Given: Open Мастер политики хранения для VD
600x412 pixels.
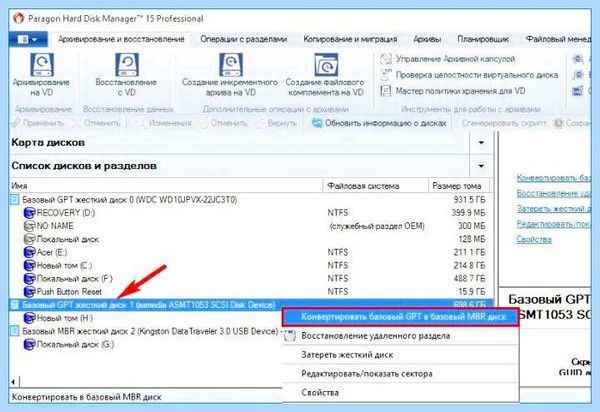Looking at the screenshot, I should pyautogui.click(x=452, y=91).
